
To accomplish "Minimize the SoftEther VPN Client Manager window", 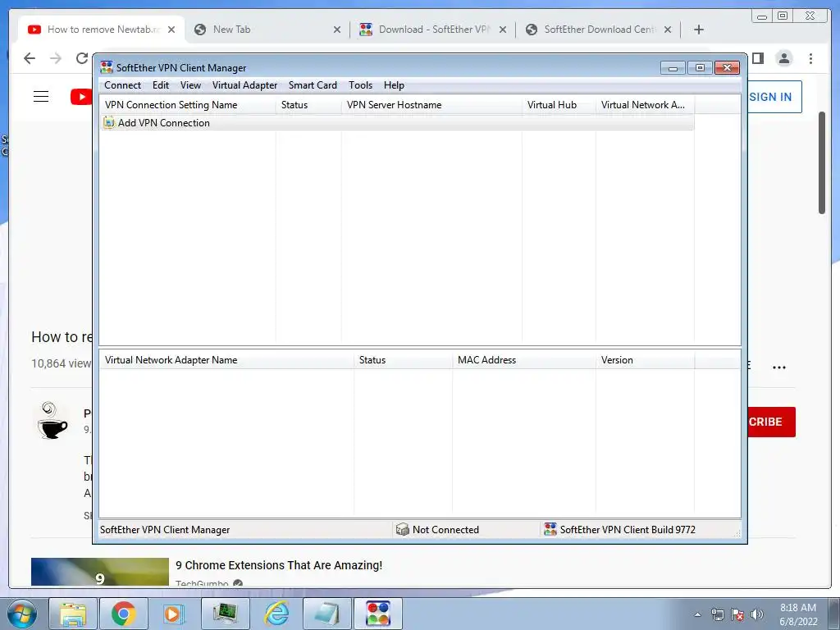I will click(673, 67).
